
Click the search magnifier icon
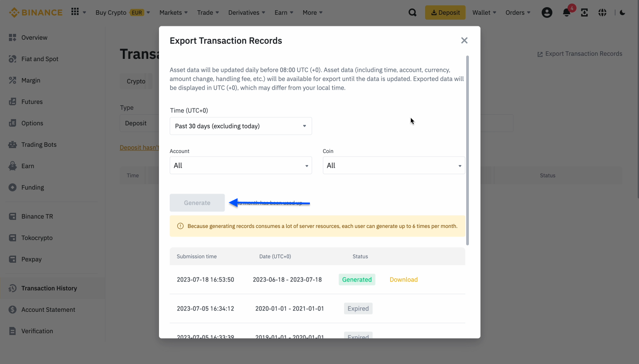coord(413,12)
